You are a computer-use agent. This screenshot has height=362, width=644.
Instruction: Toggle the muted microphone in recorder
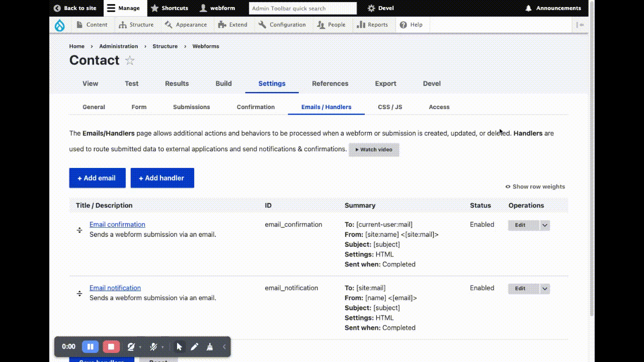(154, 346)
